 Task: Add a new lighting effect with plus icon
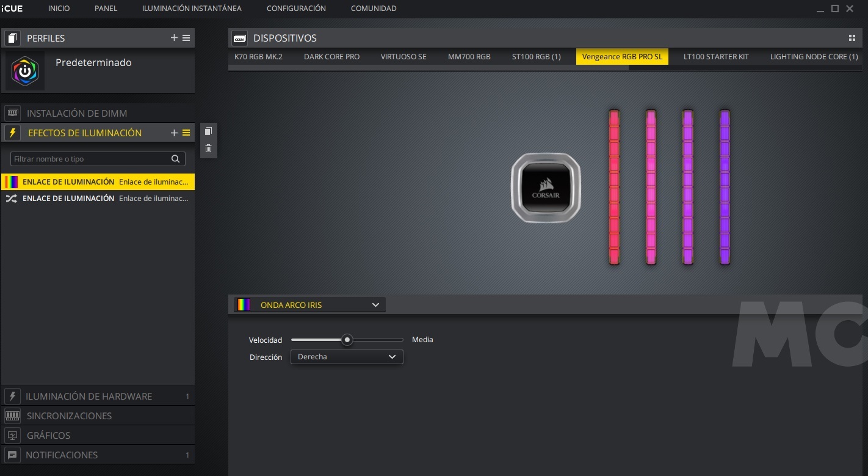point(174,133)
